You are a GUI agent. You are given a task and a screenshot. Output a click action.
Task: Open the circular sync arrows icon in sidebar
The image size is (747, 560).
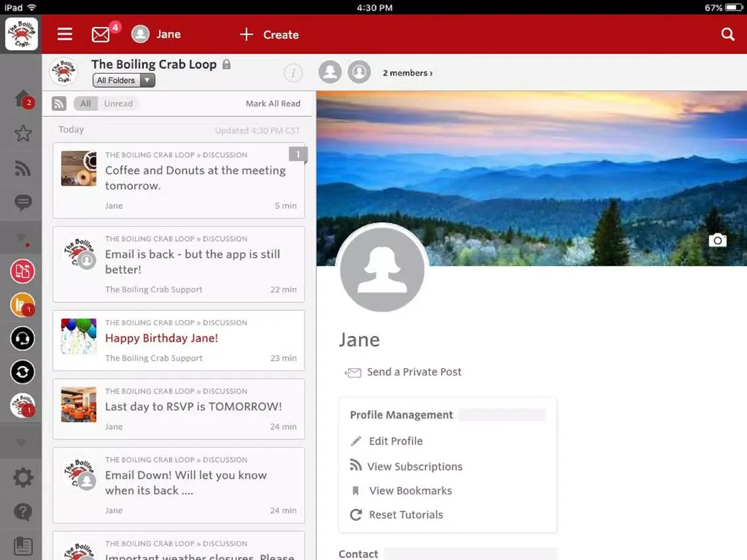(x=22, y=372)
